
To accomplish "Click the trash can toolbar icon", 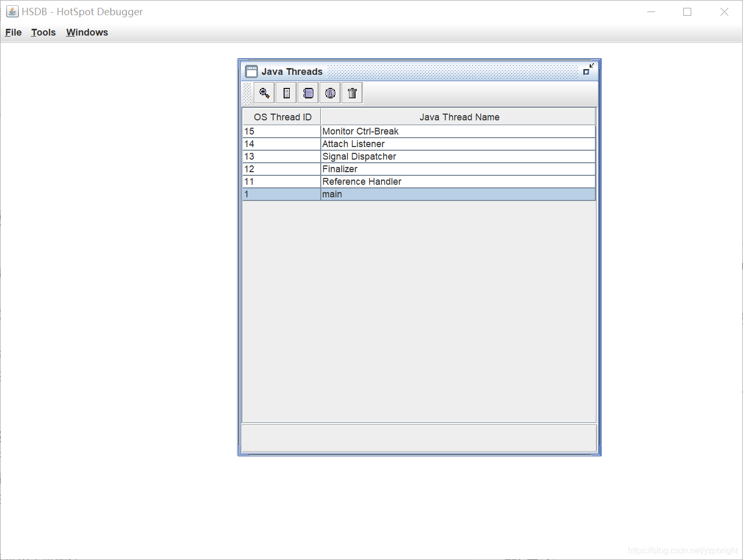I will coord(352,93).
